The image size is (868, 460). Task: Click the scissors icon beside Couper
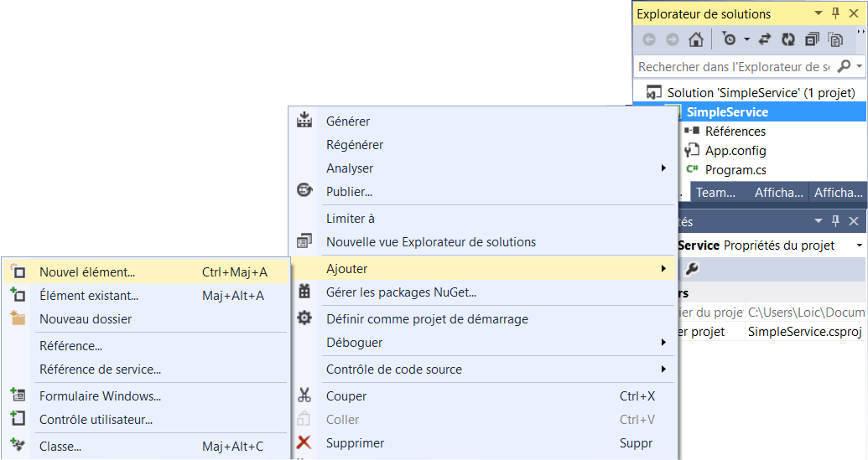pos(304,396)
